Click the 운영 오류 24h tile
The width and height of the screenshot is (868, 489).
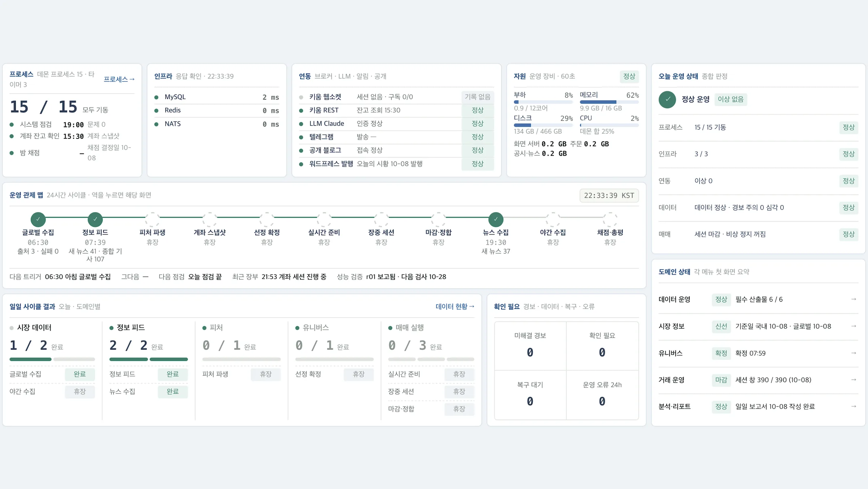point(602,395)
